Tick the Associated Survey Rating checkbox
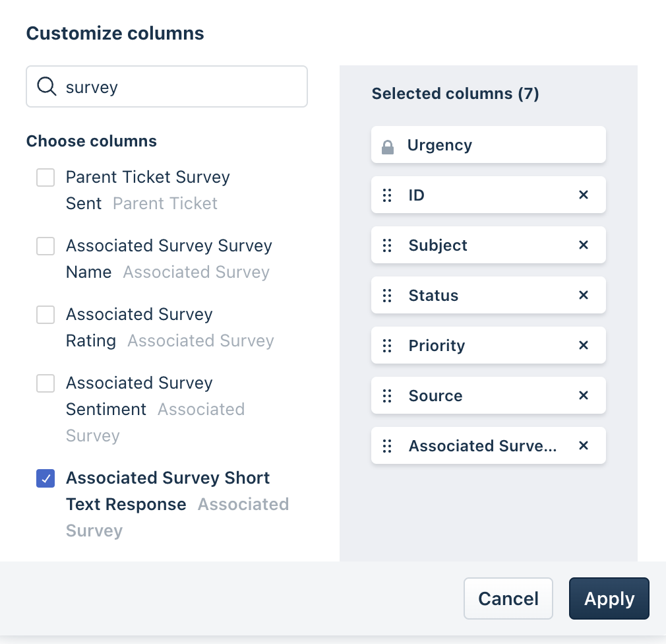666x644 pixels. pos(45,315)
